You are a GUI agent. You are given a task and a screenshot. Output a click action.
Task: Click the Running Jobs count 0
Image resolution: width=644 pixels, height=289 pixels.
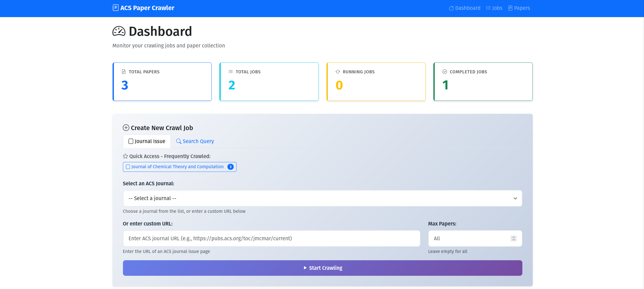(339, 85)
